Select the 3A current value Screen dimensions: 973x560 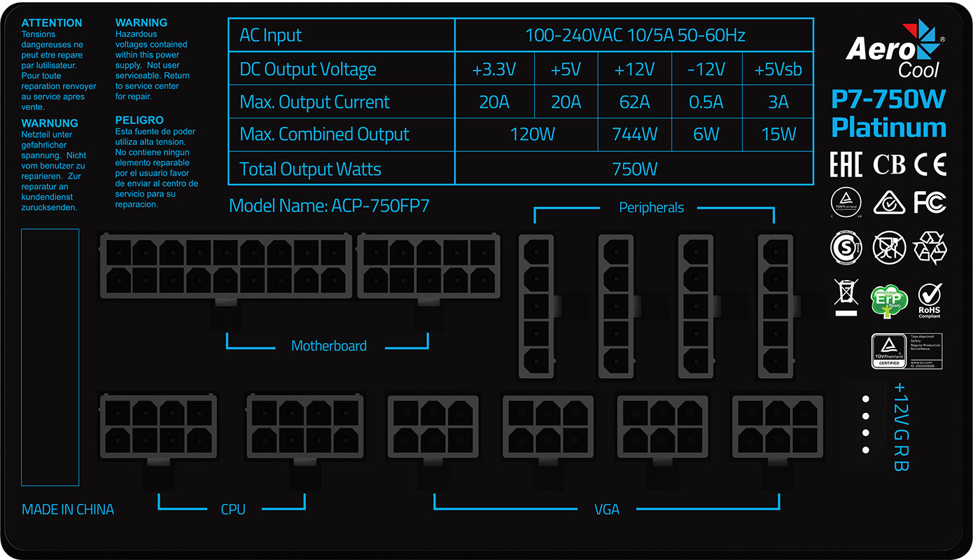click(x=778, y=102)
